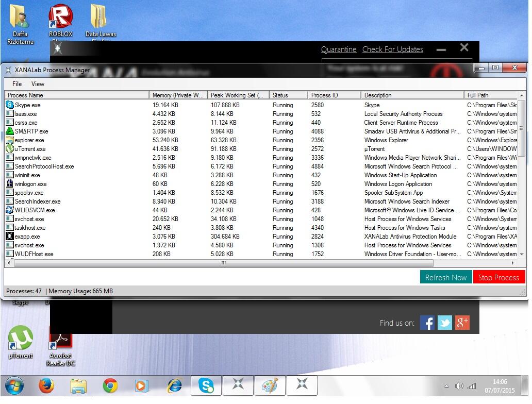Select the wmpnetwk.exe row
The width and height of the screenshot is (532, 404).
coord(261,157)
